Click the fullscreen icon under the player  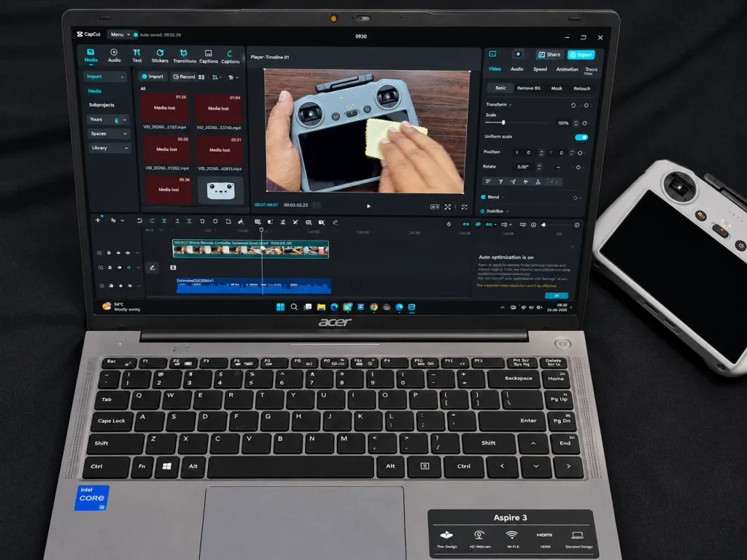[464, 207]
